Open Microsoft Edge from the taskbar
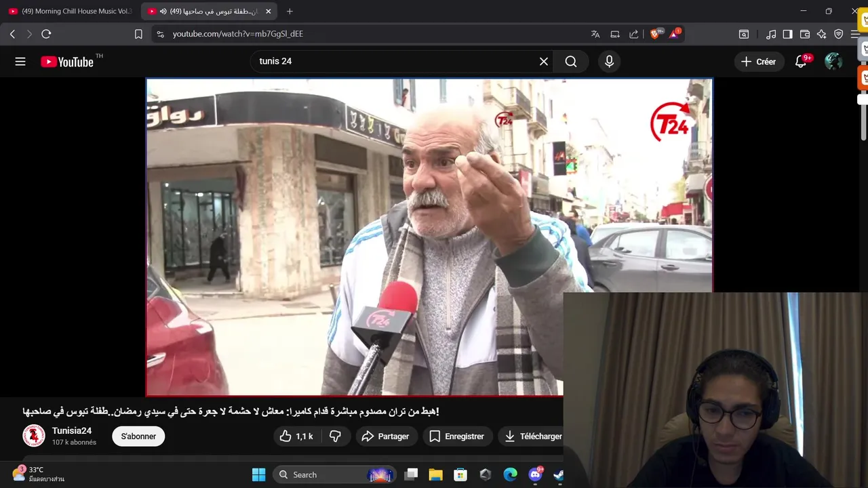The height and width of the screenshot is (488, 868). point(510,474)
